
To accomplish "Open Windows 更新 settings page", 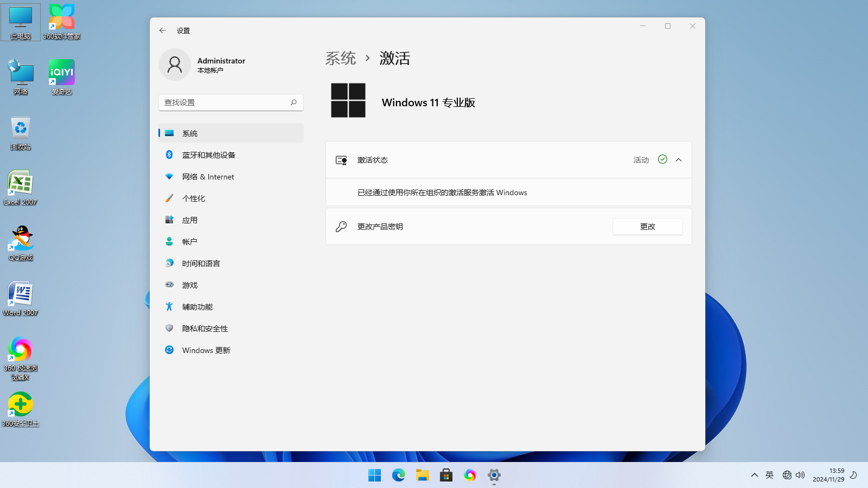I will tap(231, 350).
